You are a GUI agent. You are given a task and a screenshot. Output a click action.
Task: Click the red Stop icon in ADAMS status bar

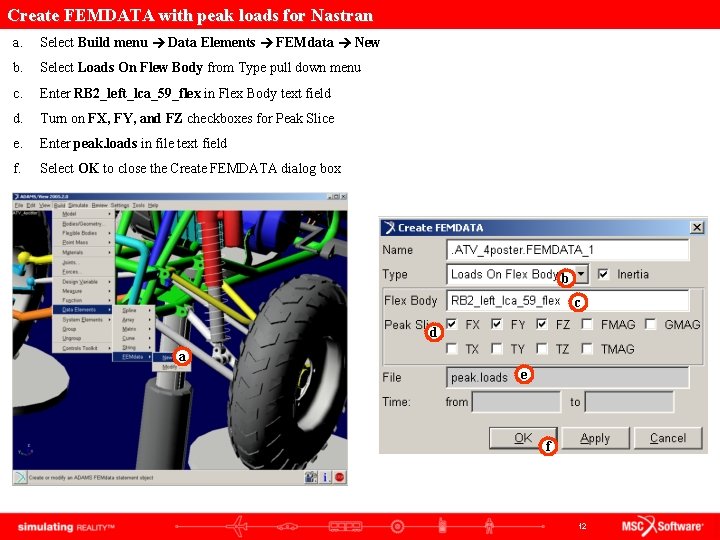pos(339,477)
